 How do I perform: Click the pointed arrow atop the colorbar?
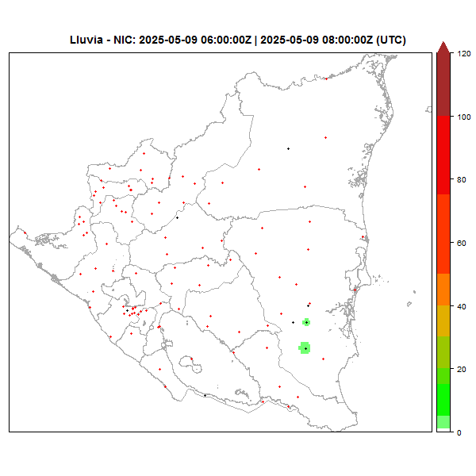coord(443,48)
